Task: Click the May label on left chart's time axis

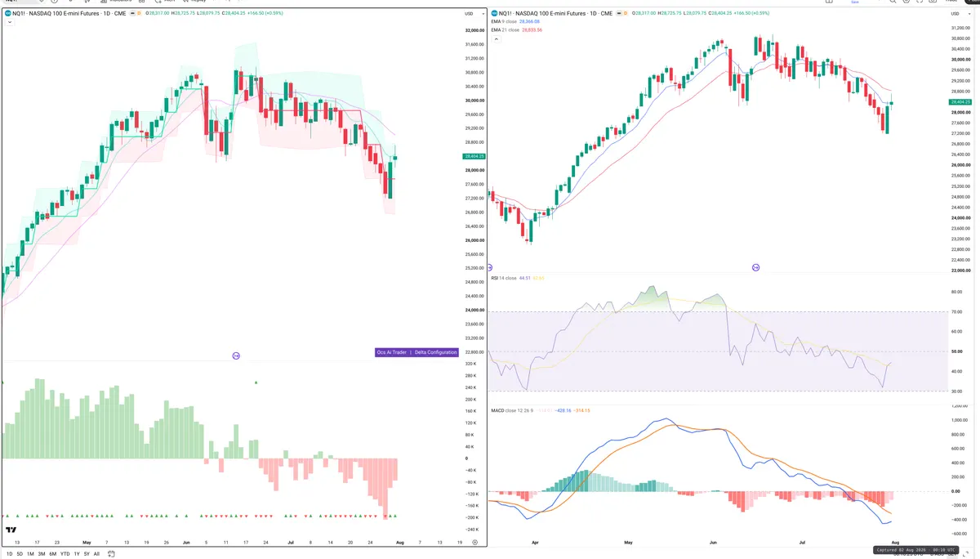Action: point(87,542)
